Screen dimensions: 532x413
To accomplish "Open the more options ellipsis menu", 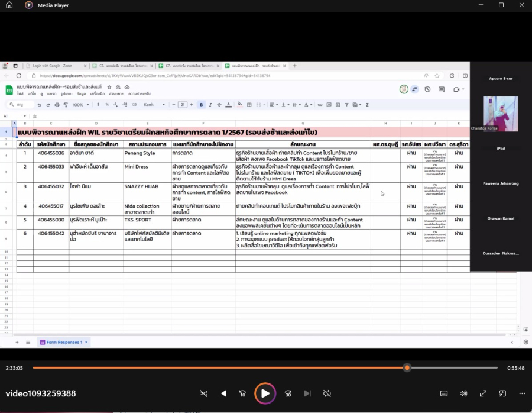I will 522,393.
